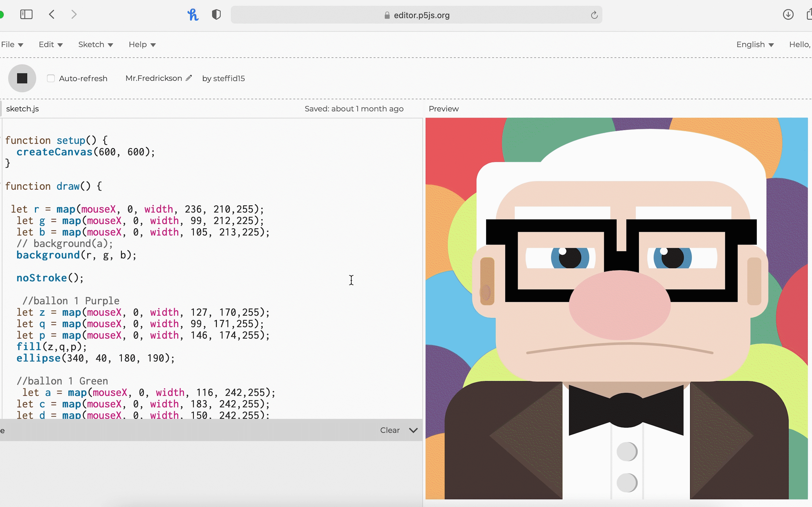Click the Clear button in console
812x507 pixels.
click(389, 430)
